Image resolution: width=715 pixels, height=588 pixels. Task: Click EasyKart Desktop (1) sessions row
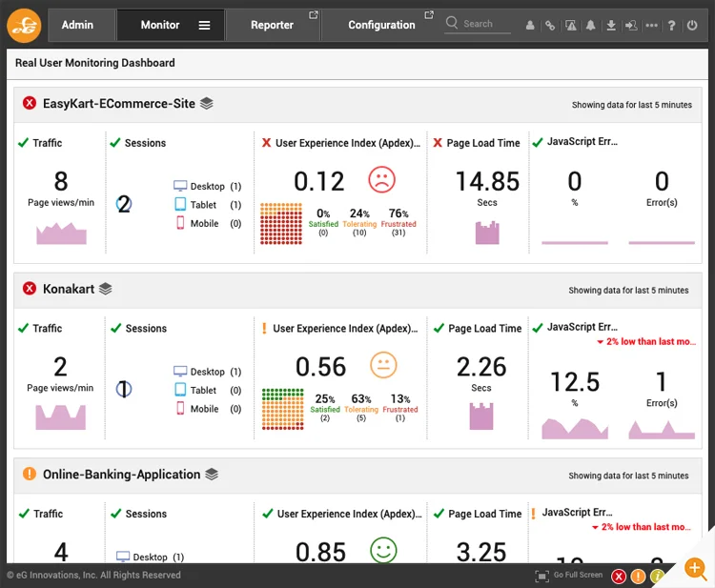(x=208, y=186)
